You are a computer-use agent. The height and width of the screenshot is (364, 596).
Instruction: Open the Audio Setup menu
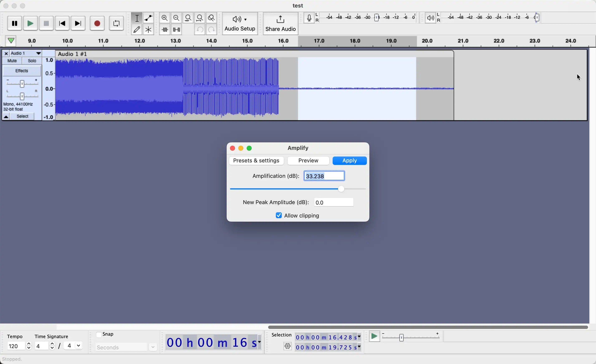[x=240, y=24]
